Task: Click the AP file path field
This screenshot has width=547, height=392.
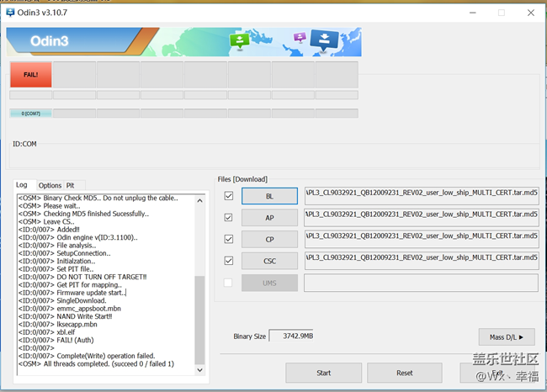Action: tap(422, 217)
